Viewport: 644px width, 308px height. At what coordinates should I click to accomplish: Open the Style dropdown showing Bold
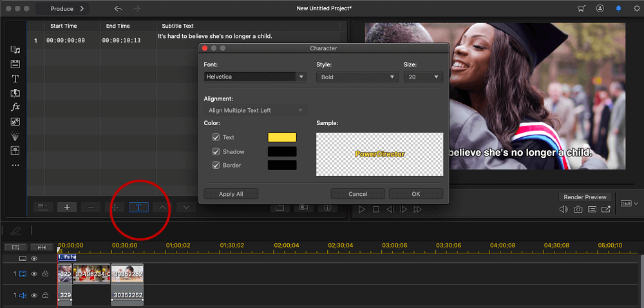click(357, 77)
